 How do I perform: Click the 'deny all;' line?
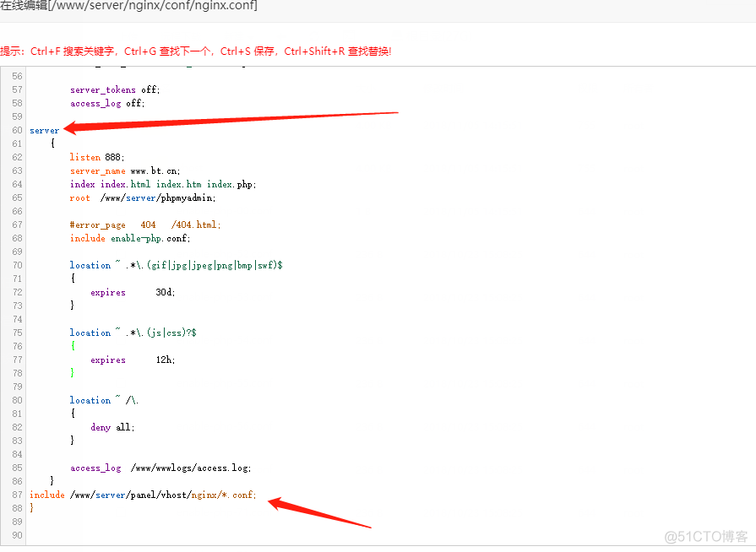pos(112,427)
